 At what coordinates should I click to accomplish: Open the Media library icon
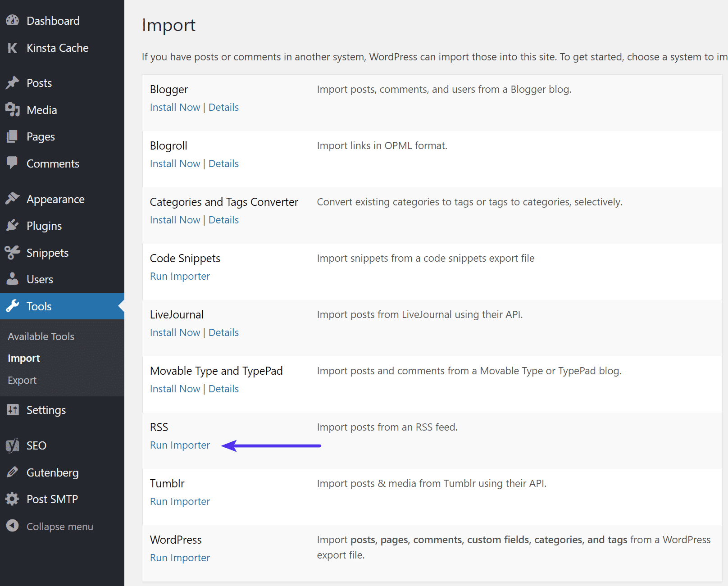[x=13, y=109]
